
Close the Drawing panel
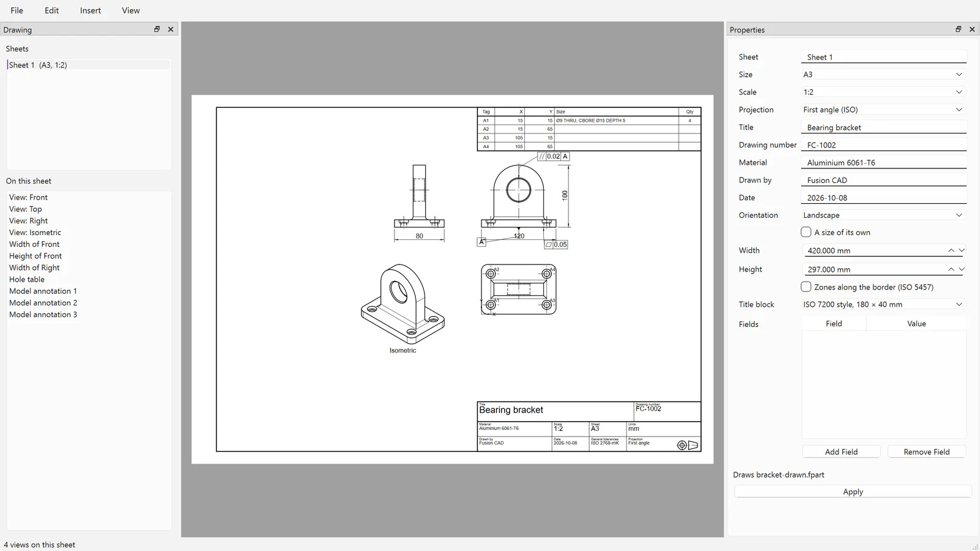(171, 29)
